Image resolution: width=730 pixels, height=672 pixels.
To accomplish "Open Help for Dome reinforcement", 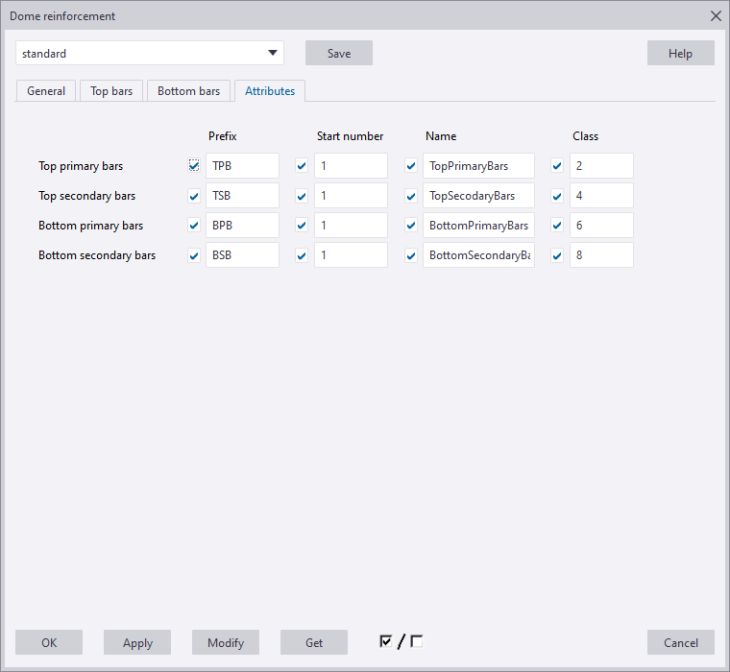I will tap(680, 53).
